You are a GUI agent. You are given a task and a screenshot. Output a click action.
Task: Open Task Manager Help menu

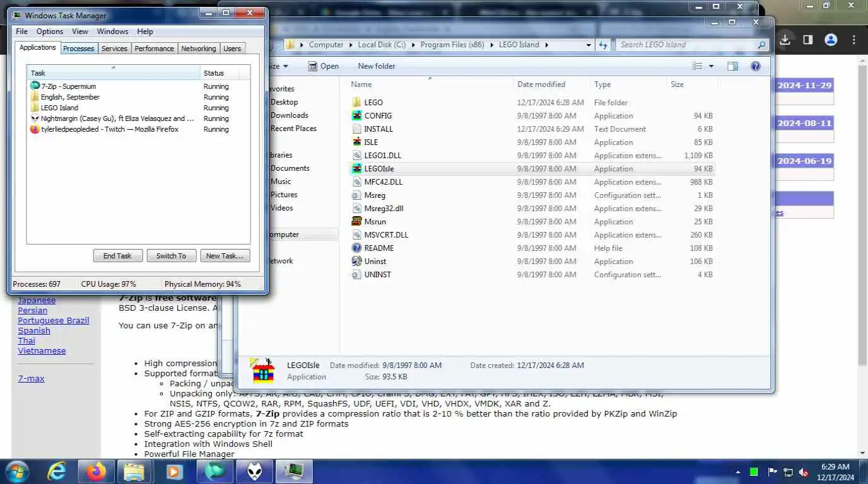tap(145, 32)
